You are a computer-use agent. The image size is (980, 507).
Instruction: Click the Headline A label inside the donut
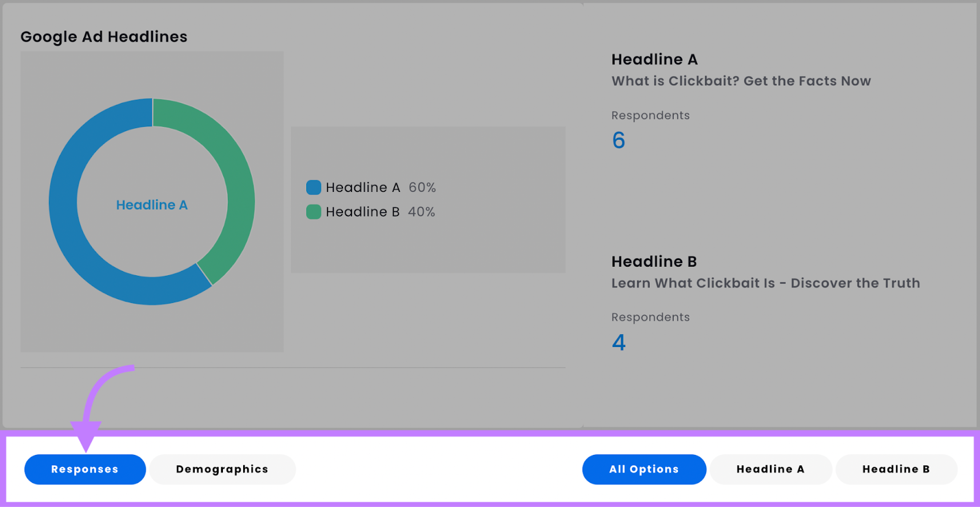[x=152, y=205]
